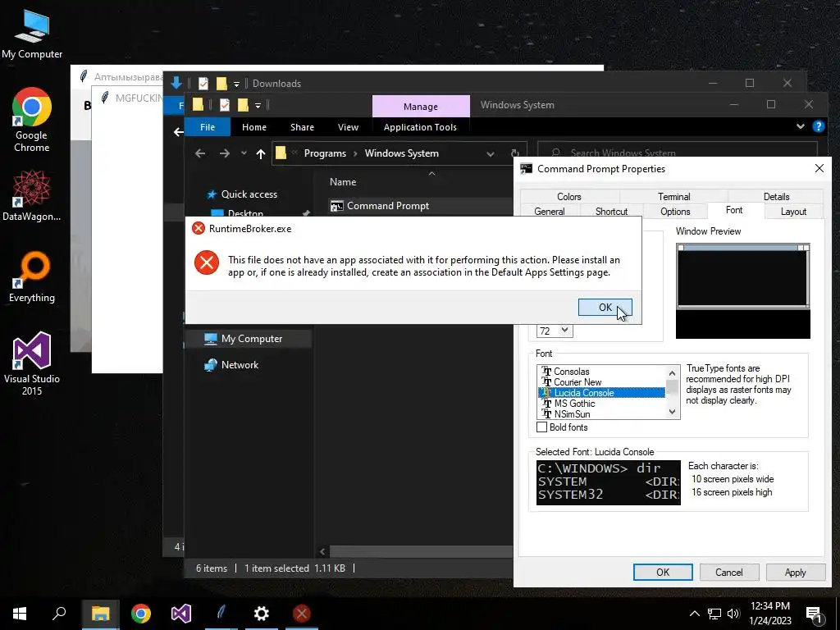Switch to the Layout tab
The height and width of the screenshot is (630, 840).
(793, 211)
